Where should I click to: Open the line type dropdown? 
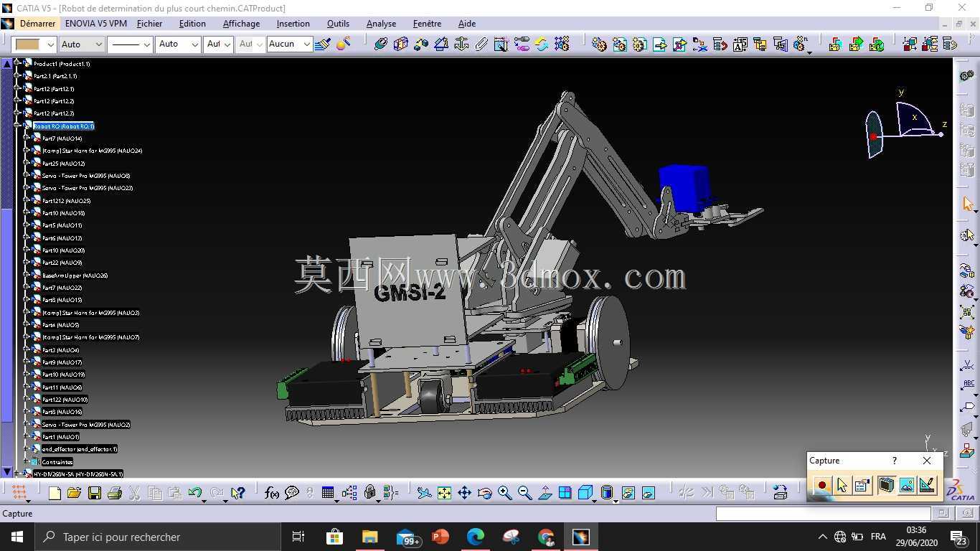131,44
